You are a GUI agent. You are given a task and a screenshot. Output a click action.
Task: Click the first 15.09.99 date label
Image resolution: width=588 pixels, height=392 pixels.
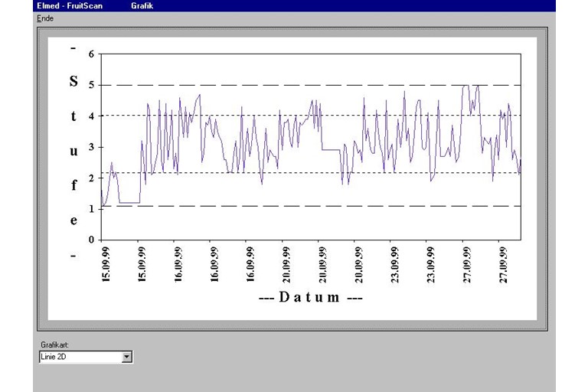106,264
